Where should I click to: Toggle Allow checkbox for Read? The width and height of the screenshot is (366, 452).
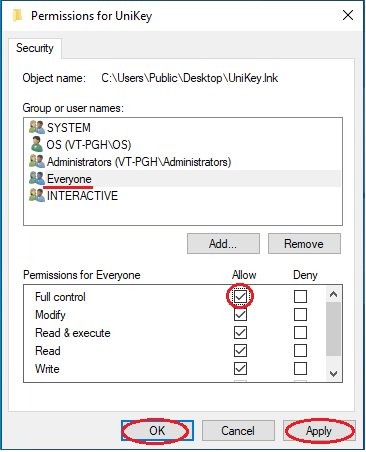[x=240, y=350]
